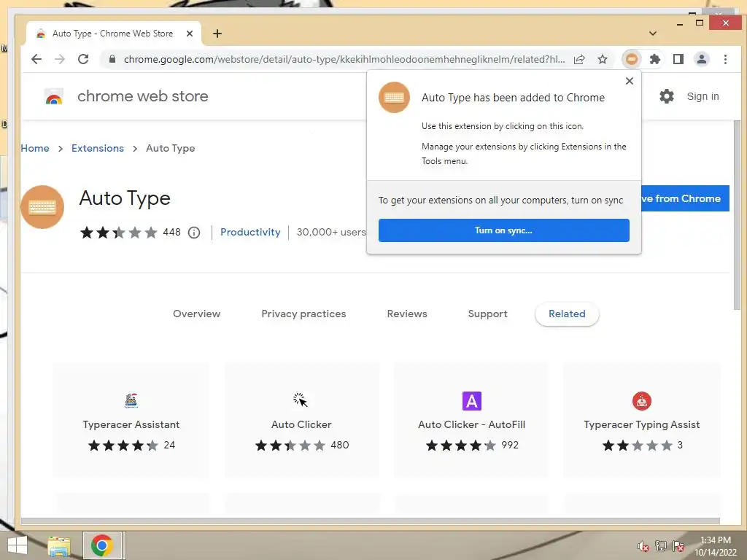Screen dimensions: 747x560
Task: Click the Typeracer Typing Assist red icon
Action: point(642,401)
